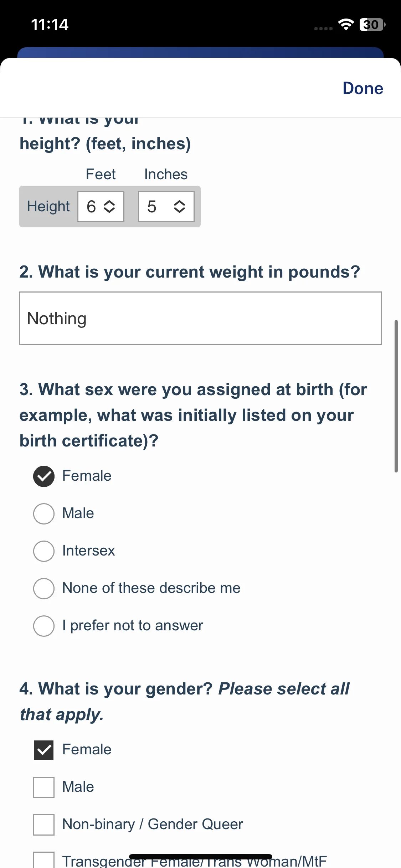Click the vertical scrollbar on the right
Screen dimensions: 401x868
coord(396,396)
